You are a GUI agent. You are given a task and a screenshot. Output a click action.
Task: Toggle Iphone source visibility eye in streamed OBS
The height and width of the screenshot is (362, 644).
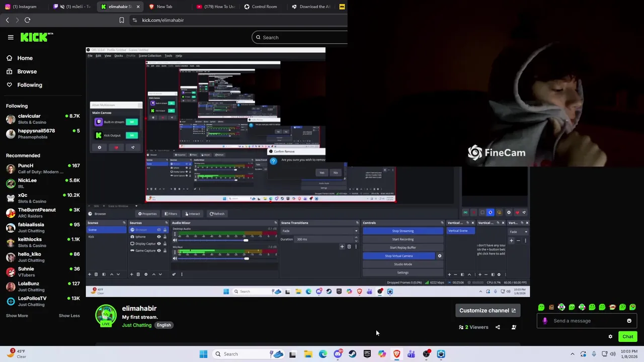click(159, 237)
